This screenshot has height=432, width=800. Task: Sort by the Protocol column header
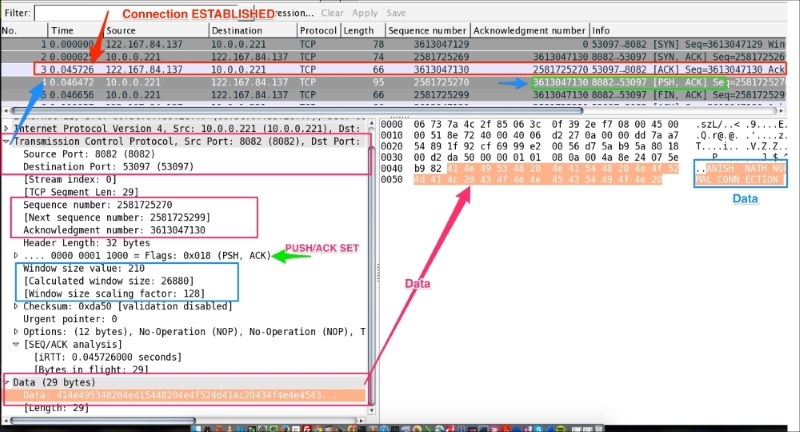[x=318, y=31]
